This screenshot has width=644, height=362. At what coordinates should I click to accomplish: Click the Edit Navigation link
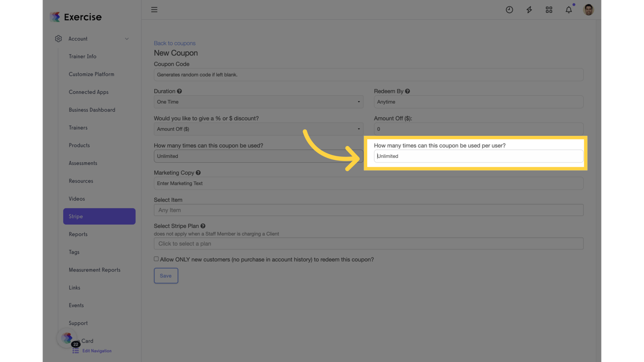pos(97,351)
